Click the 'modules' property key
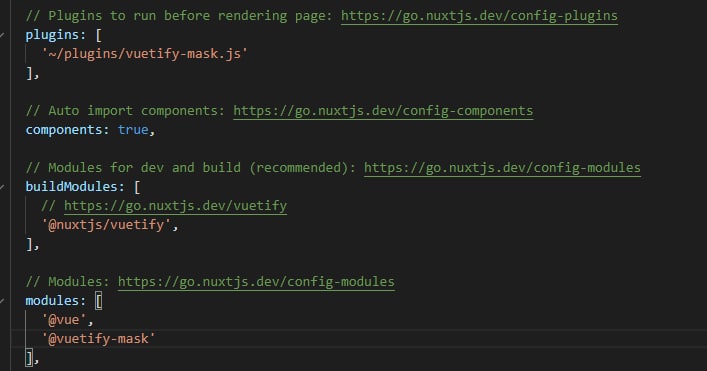707x371 pixels. point(52,301)
